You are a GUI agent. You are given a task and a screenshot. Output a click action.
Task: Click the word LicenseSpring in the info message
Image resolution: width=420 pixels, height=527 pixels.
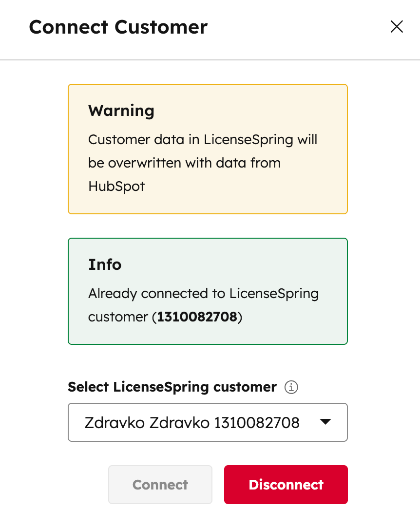click(x=274, y=294)
